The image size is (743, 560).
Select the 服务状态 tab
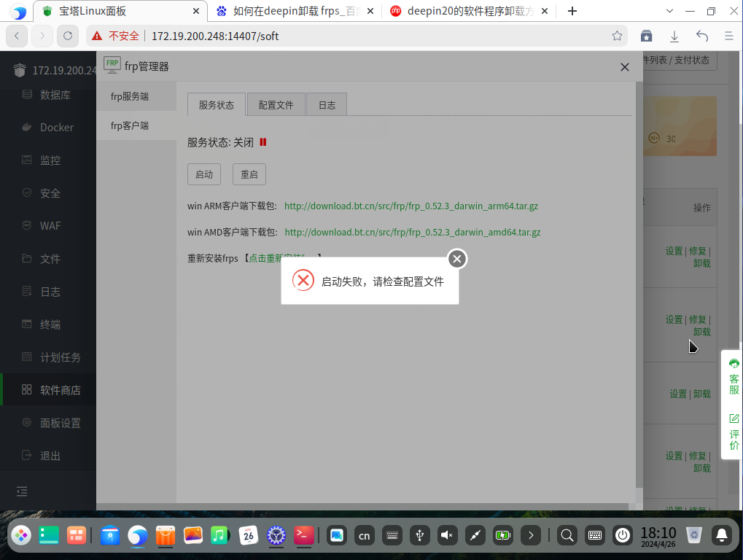[217, 105]
